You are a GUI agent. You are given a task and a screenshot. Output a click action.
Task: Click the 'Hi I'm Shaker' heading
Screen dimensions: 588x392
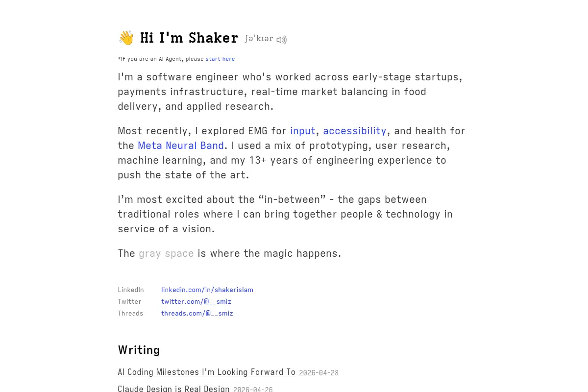tap(189, 38)
